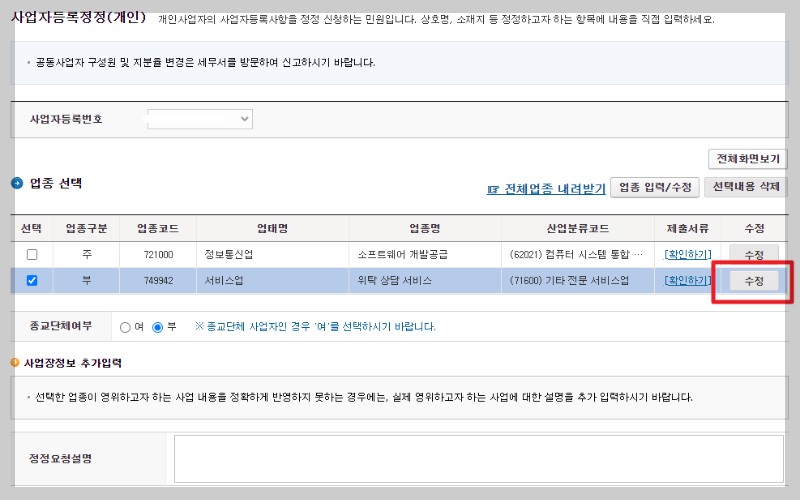Click the 업종 입력/수정 button
The height and width of the screenshot is (500, 800).
pos(655,187)
